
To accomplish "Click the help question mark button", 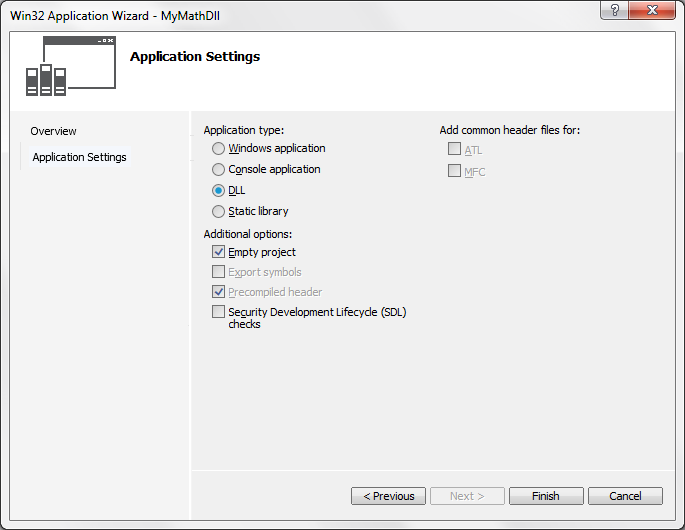I will [x=615, y=10].
